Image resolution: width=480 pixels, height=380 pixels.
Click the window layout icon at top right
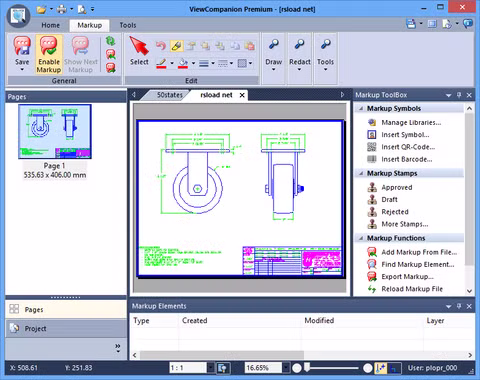(432, 24)
